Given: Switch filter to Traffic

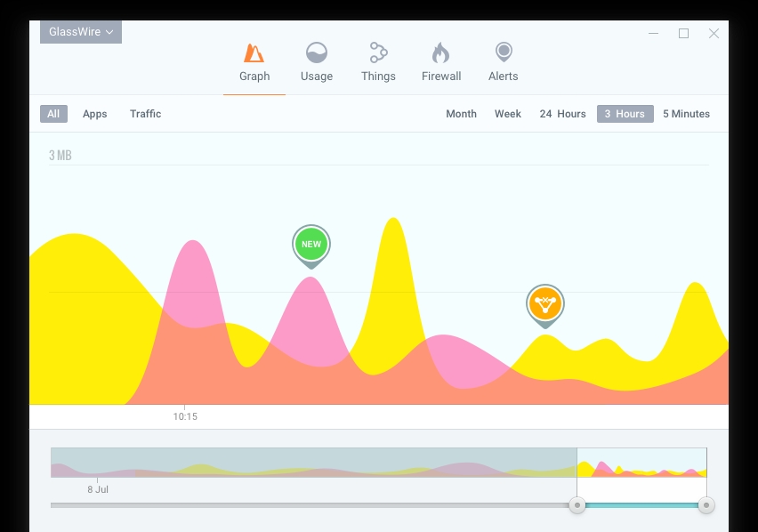Looking at the screenshot, I should [146, 114].
